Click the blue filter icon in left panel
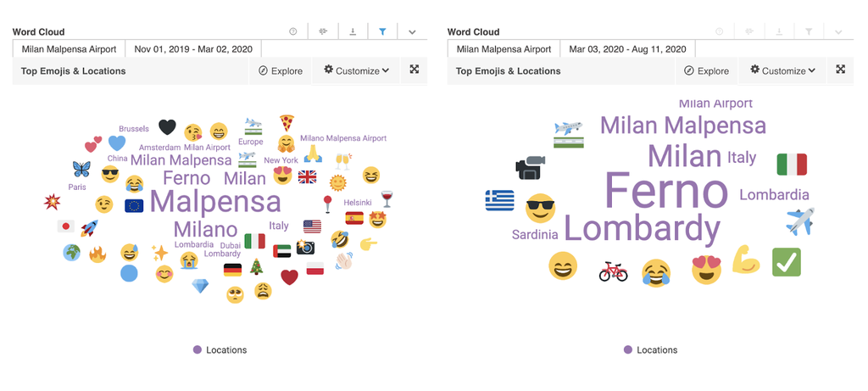 pyautogui.click(x=382, y=32)
